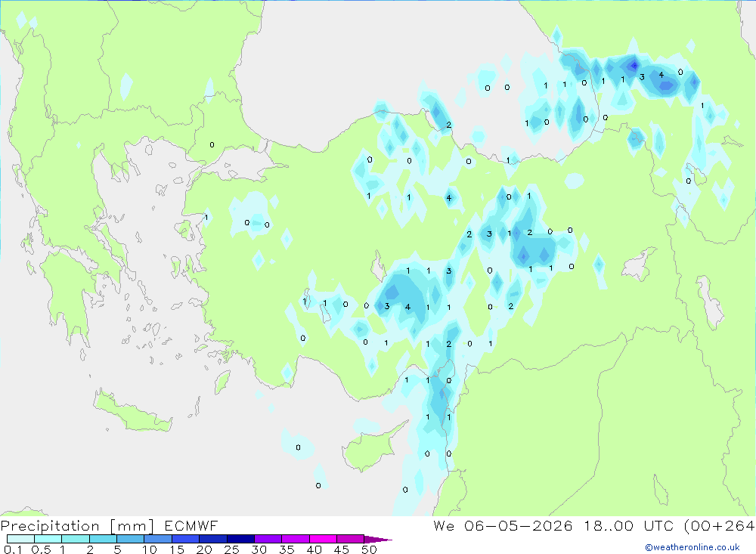The width and height of the screenshot is (756, 554).
Task: Click the 10–15 mm medium blue swatch
Action: coord(158,539)
